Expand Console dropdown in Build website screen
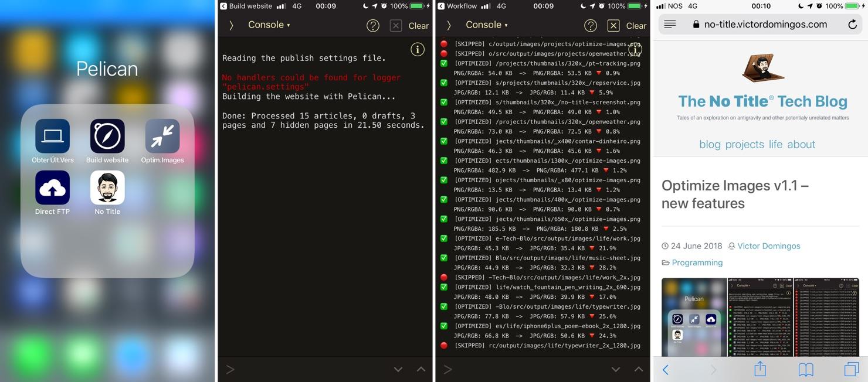The width and height of the screenshot is (868, 382). pyautogui.click(x=269, y=25)
